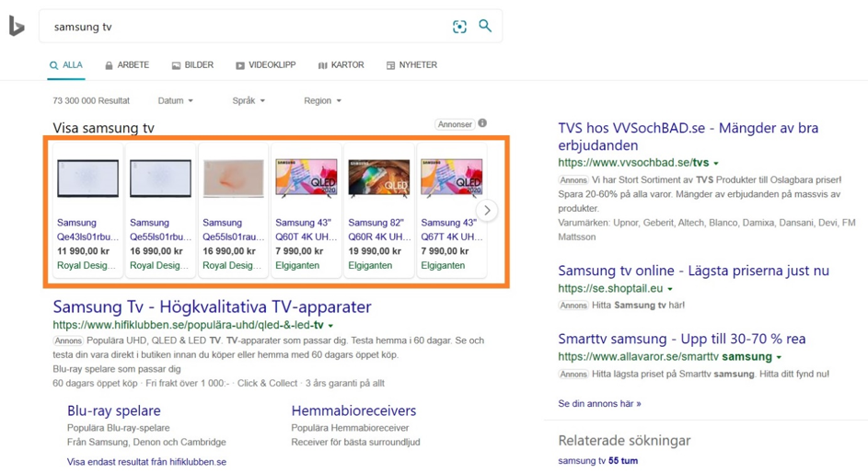Open Samsung 82" Q60R TV image
The height and width of the screenshot is (473, 868).
(x=379, y=179)
